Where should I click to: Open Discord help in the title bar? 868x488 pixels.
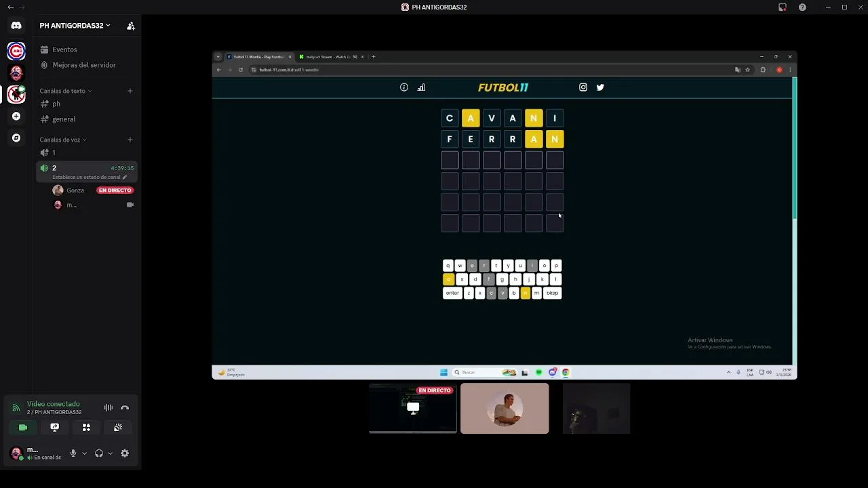pos(802,7)
